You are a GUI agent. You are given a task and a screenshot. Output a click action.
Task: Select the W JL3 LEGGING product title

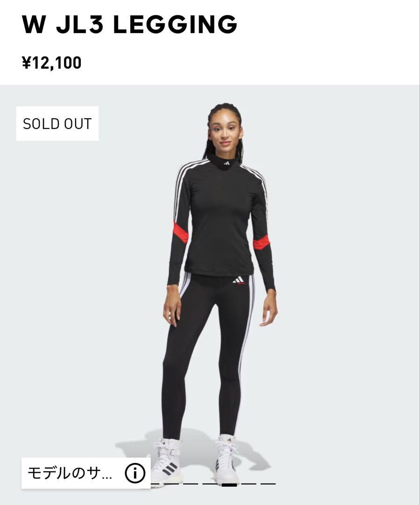[129, 24]
